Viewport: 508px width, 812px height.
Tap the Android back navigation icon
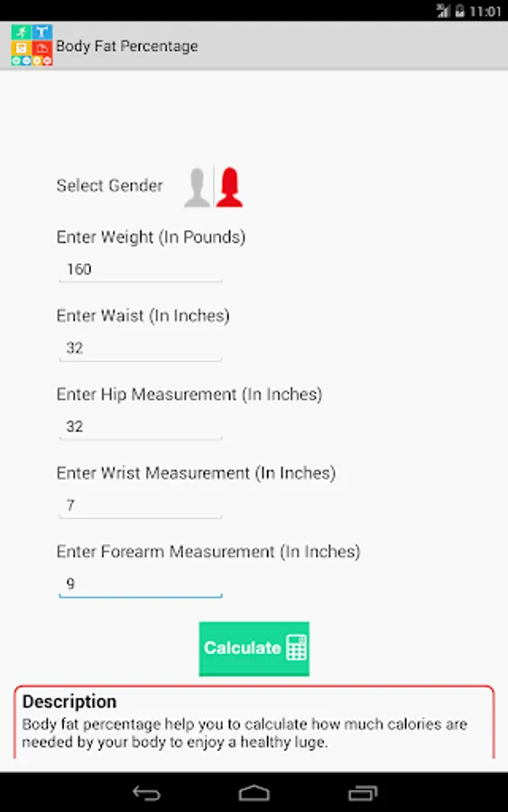pos(146,793)
